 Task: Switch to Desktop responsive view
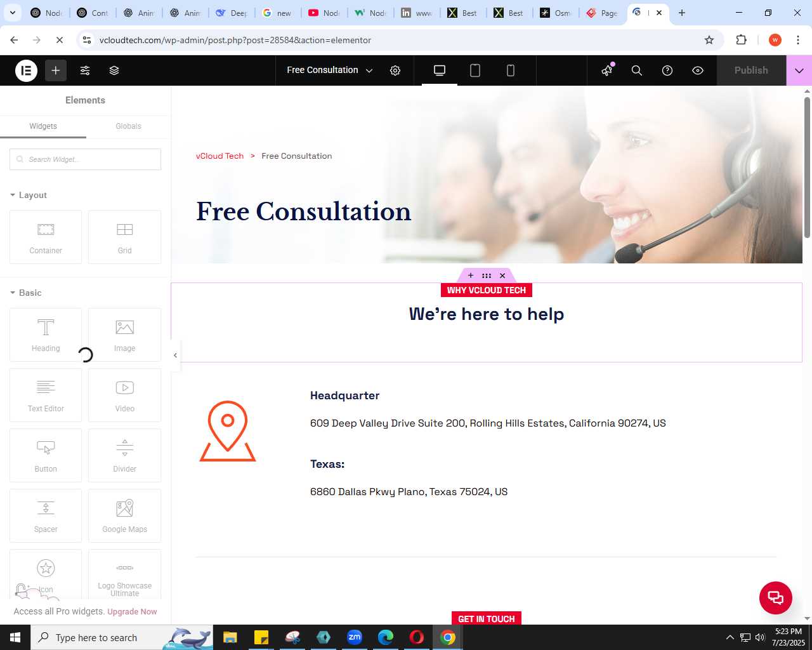[440, 70]
